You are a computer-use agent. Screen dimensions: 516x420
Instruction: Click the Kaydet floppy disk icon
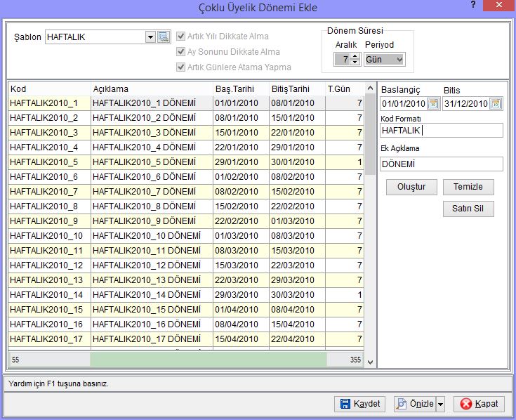(x=345, y=404)
